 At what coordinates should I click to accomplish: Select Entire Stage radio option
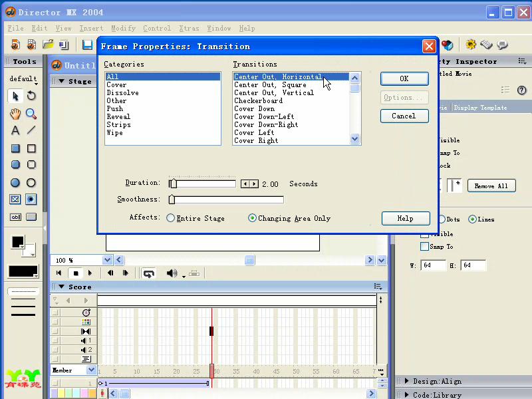(x=170, y=218)
